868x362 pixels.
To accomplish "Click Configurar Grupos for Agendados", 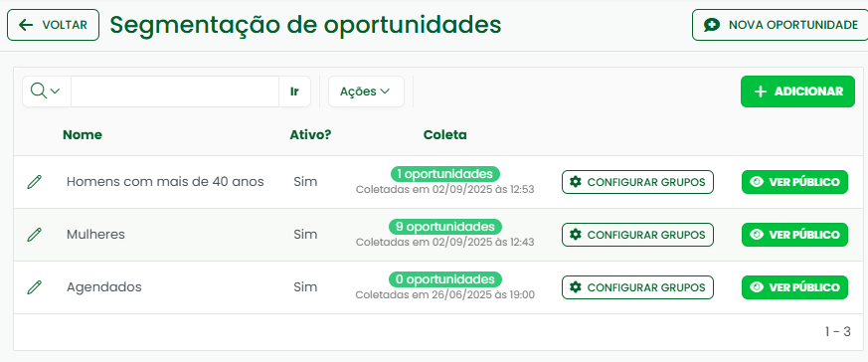I will pos(637,287).
